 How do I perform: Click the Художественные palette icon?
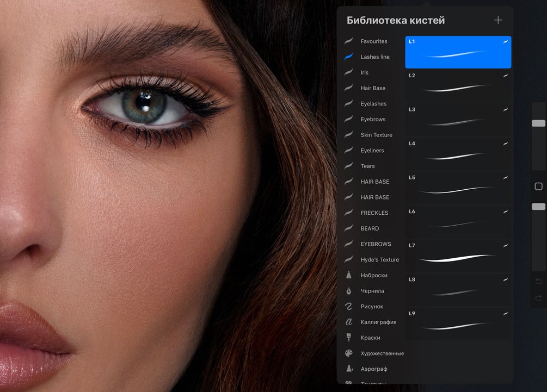348,353
